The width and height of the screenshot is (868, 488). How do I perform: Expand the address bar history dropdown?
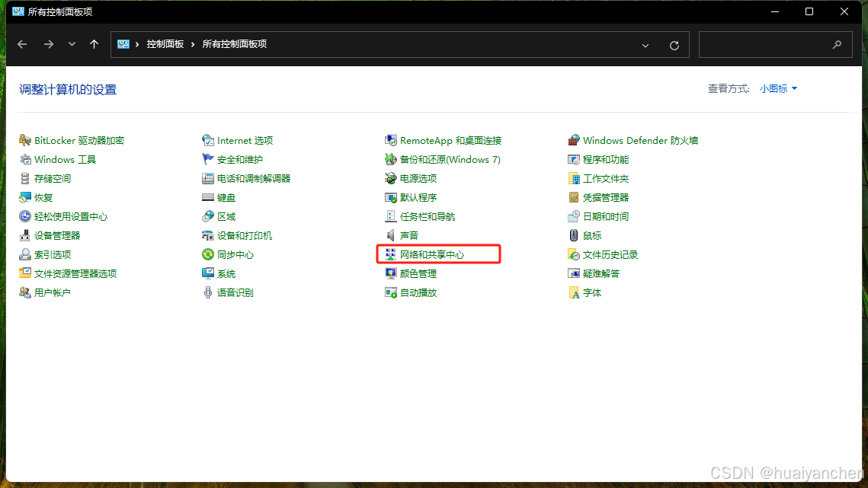[645, 46]
